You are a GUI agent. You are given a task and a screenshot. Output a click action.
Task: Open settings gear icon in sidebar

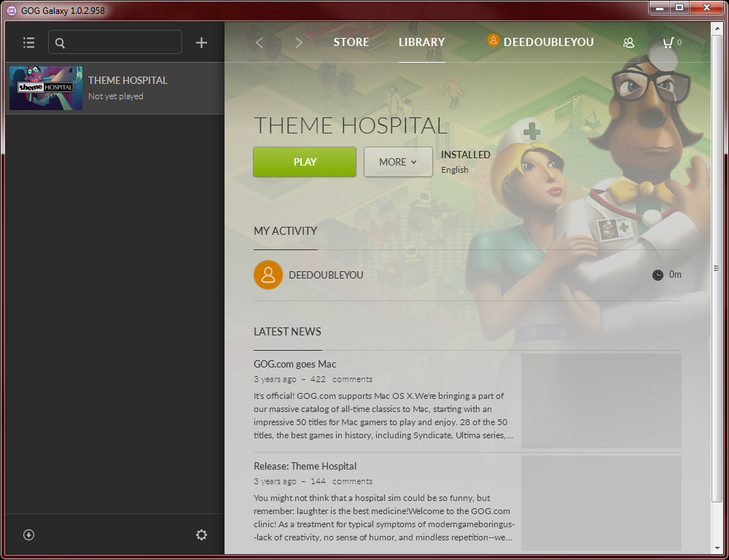tap(201, 534)
